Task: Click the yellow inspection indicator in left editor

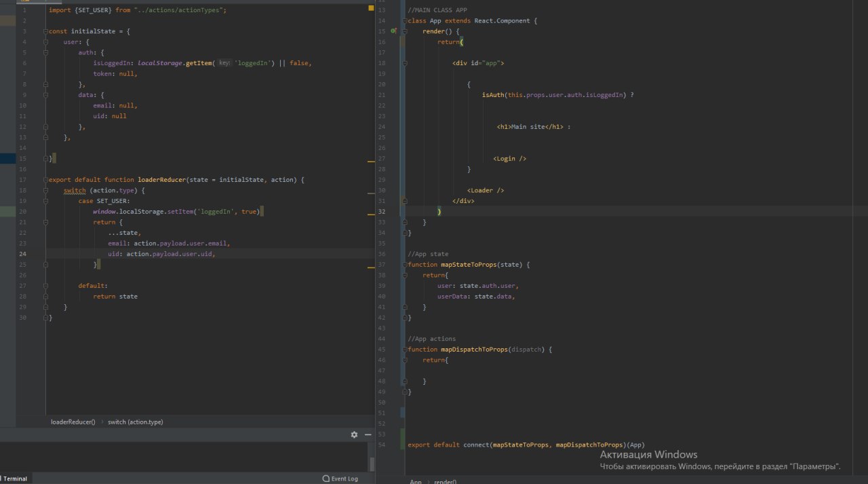Action: (371, 8)
